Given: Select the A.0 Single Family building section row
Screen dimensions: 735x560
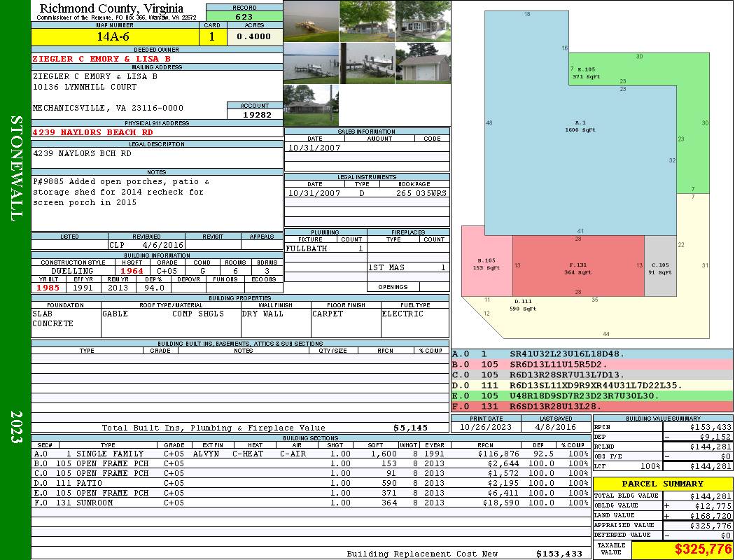Looking at the screenshot, I should pyautogui.click(x=308, y=454).
